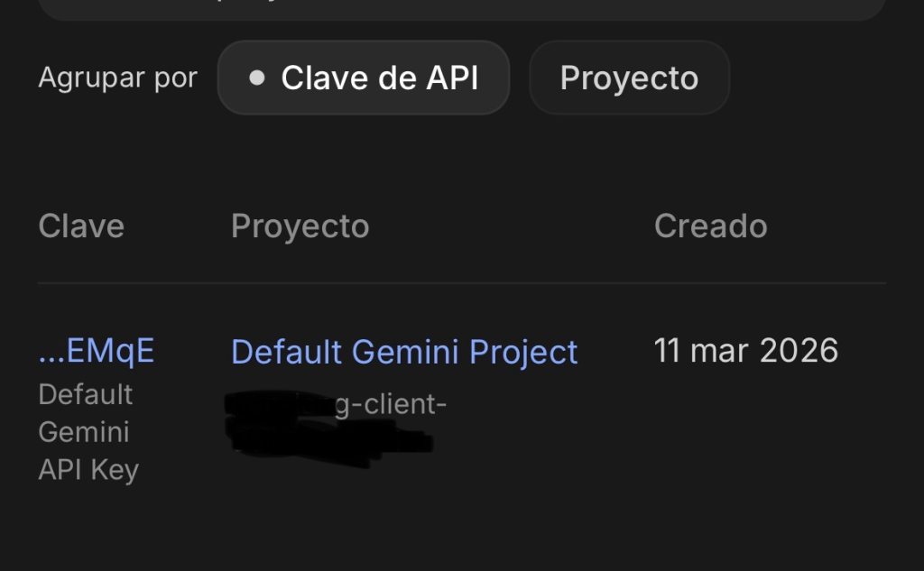Click the rounded field at the top edge
This screenshot has height=571, width=924.
[x=462, y=9]
